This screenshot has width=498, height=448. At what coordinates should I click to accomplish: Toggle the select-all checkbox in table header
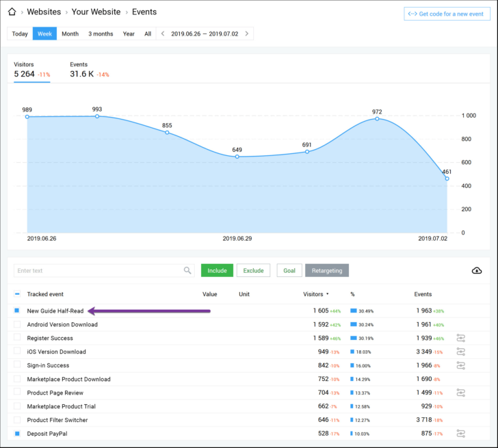point(17,294)
